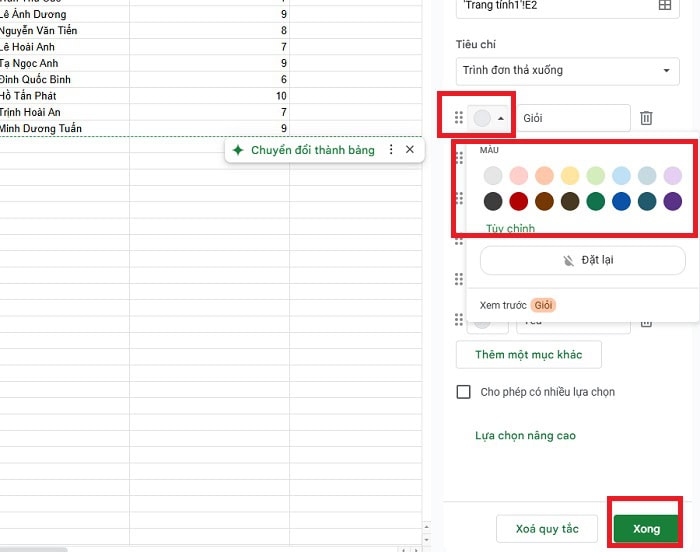
Task: Click 'Thêm một mục khác' button
Action: 531,355
